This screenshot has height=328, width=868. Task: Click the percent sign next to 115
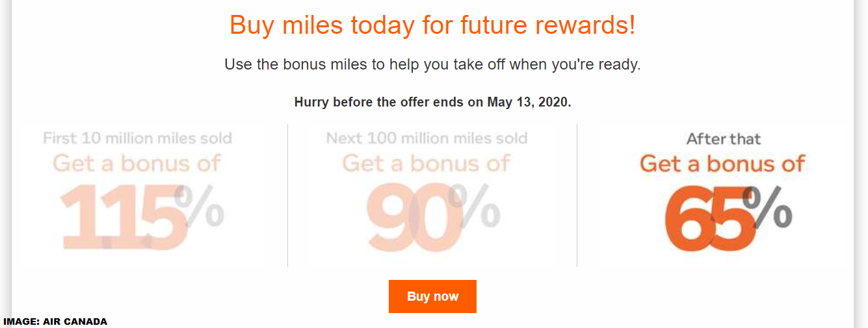pos(200,207)
